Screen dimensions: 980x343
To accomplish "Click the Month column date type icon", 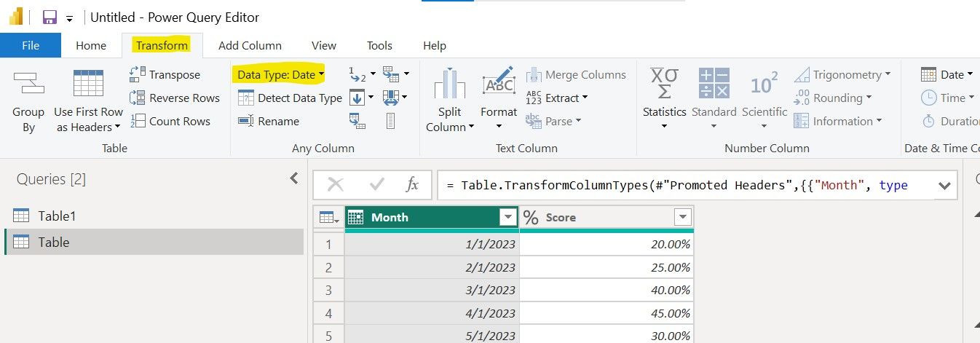I will point(355,217).
